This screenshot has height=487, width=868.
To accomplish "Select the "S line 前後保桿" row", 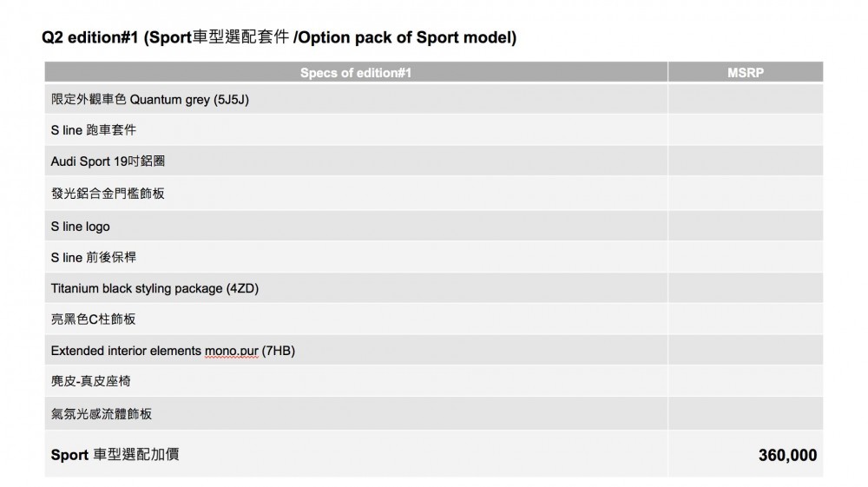I will 94,257.
